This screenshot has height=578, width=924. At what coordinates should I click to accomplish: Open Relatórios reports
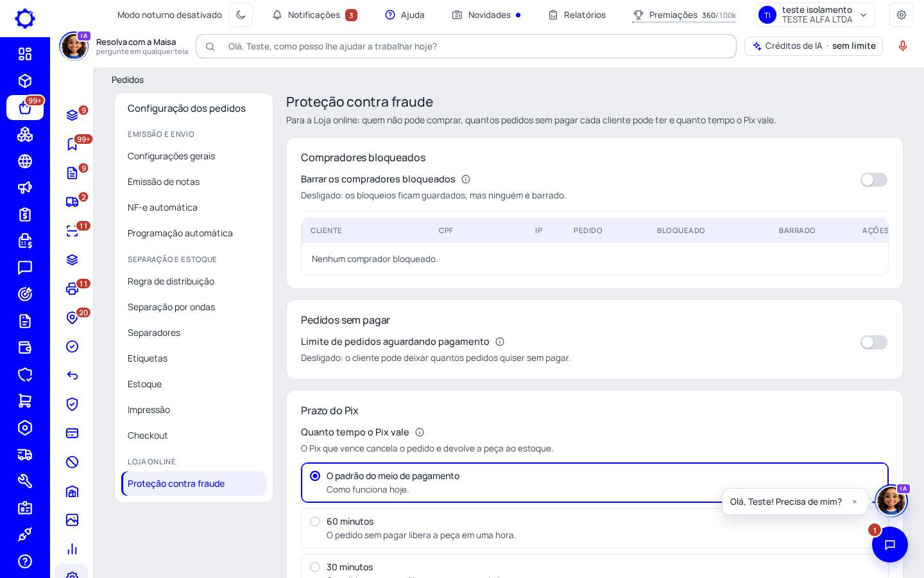pyautogui.click(x=577, y=15)
